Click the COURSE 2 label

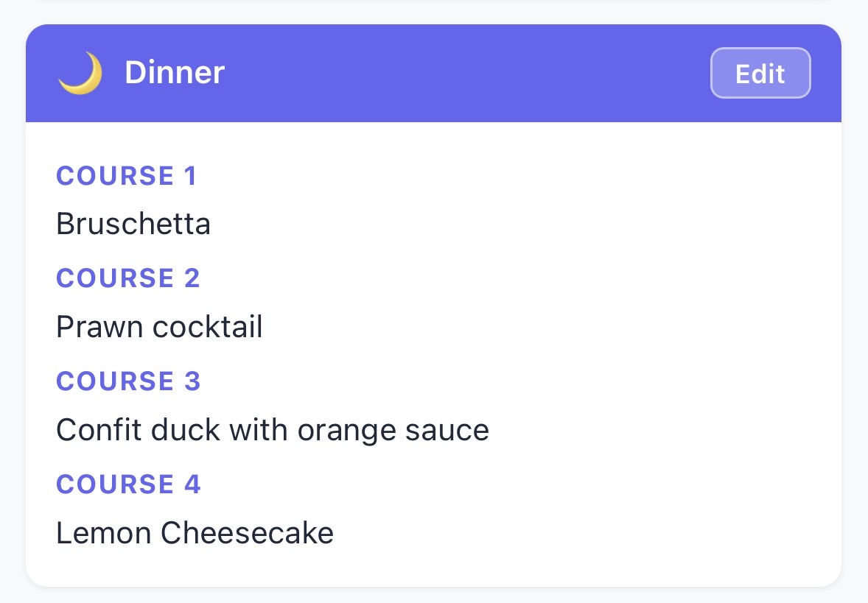128,278
